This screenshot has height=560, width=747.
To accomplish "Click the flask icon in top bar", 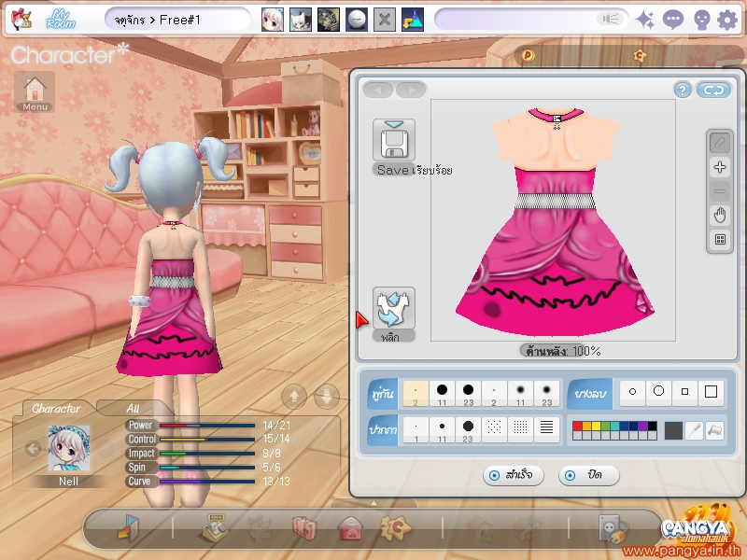I will click(413, 20).
